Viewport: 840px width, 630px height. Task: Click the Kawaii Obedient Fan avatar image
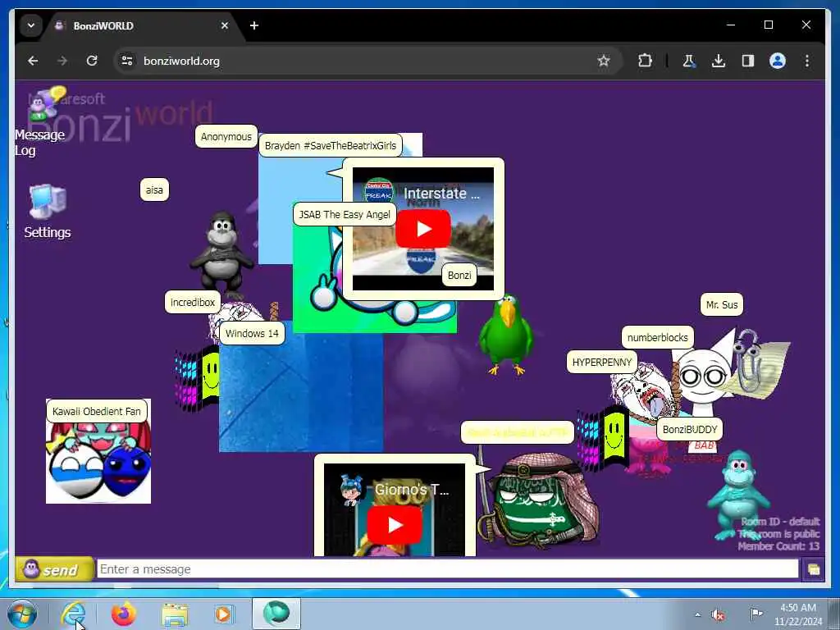(x=98, y=462)
